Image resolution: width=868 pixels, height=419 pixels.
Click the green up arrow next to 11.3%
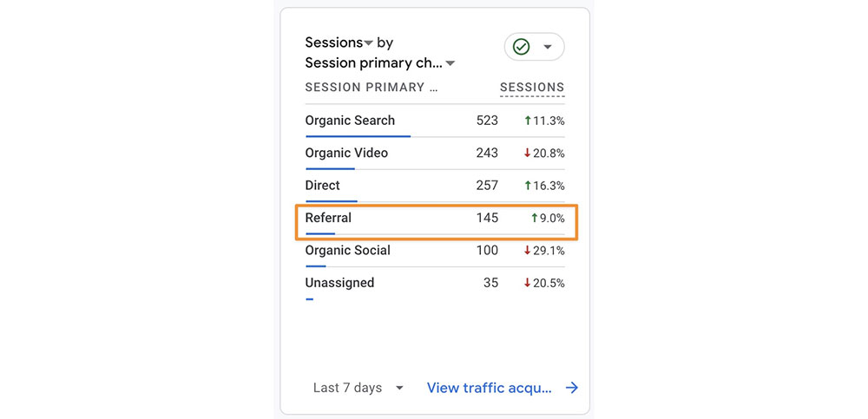pos(527,121)
